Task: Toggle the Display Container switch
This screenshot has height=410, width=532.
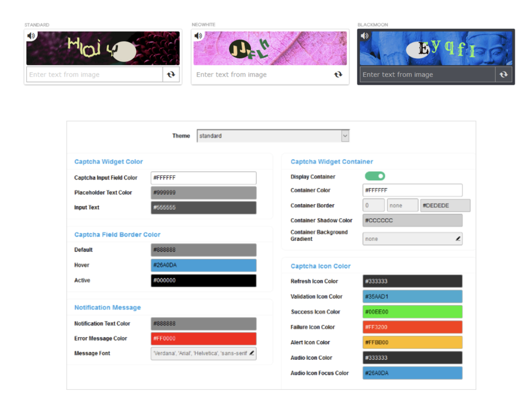Action: coord(375,176)
